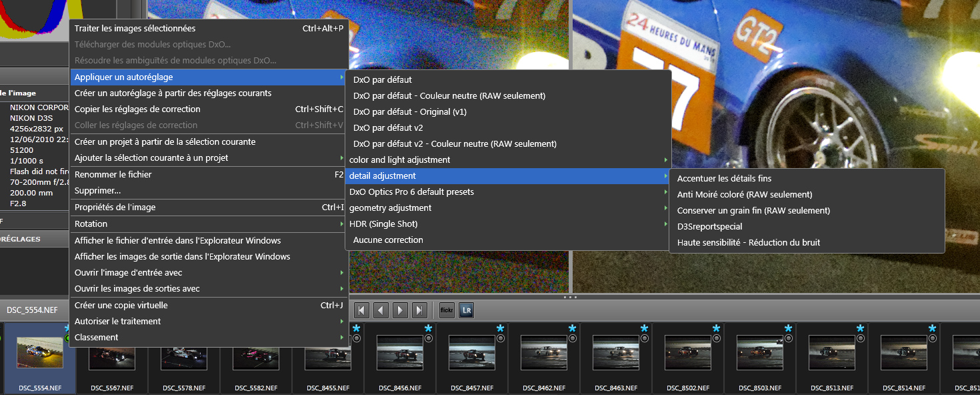
Task: Open the 'Appliquer un autoréglage' menu entry
Action: coord(209,77)
